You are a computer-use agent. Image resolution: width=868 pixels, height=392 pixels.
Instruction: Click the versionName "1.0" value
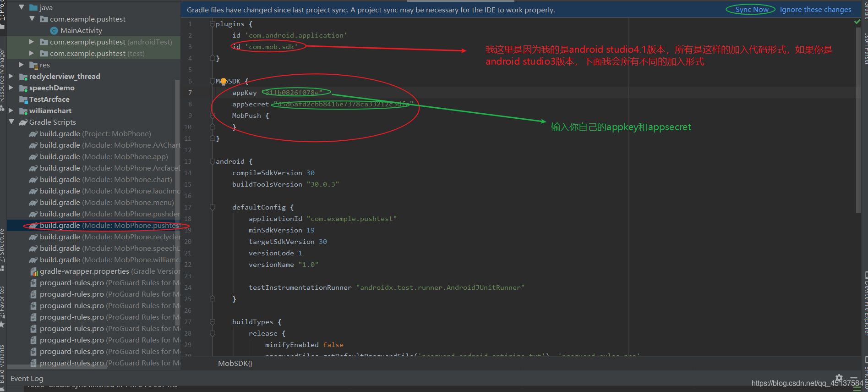308,265
